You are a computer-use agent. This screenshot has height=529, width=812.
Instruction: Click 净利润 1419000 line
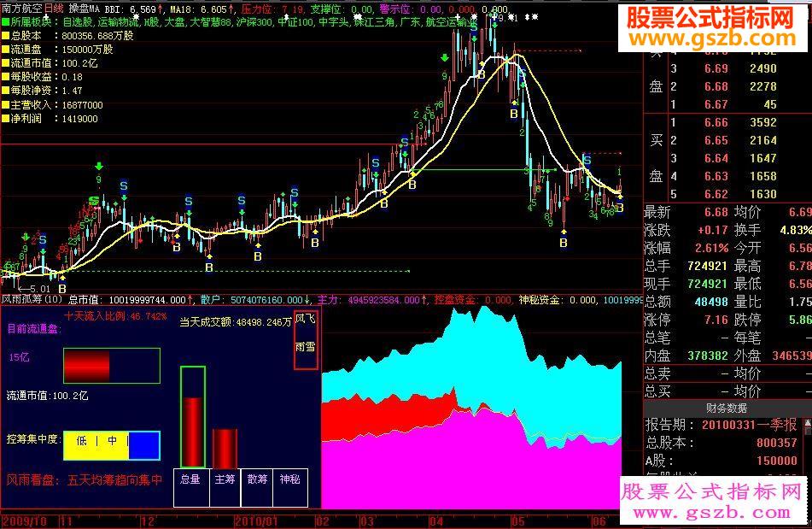(x=50, y=119)
